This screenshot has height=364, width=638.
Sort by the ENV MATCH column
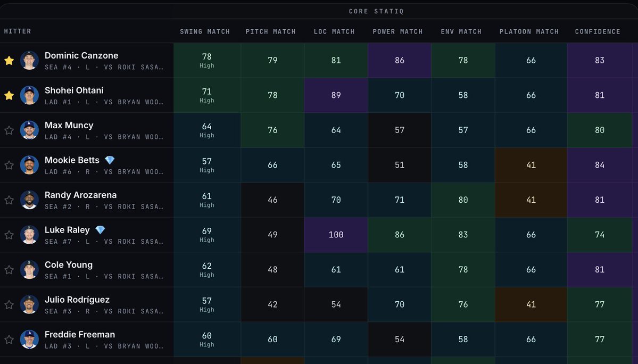click(x=461, y=31)
